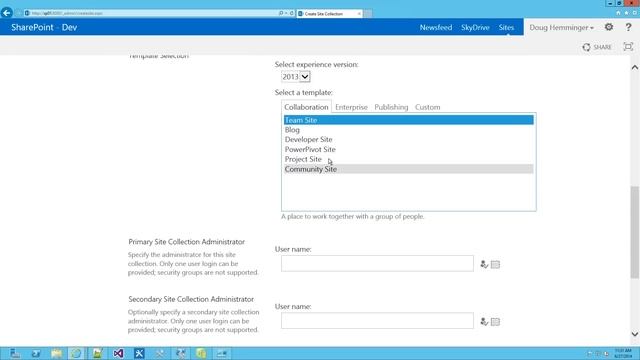Open the blue tools app in the taskbar
The width and height of the screenshot is (640, 360).
tap(139, 353)
